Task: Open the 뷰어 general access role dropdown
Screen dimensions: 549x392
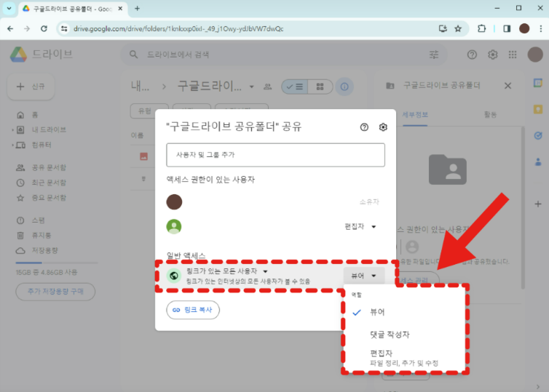Action: tap(364, 276)
